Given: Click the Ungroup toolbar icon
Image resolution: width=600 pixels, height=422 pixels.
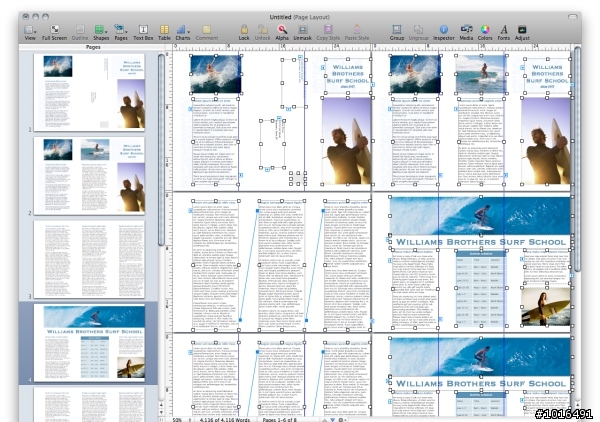Looking at the screenshot, I should coord(418,32).
